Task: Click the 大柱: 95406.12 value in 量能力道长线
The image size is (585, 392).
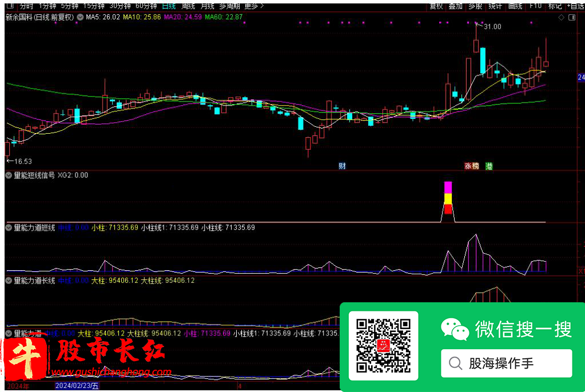Action: (x=115, y=281)
